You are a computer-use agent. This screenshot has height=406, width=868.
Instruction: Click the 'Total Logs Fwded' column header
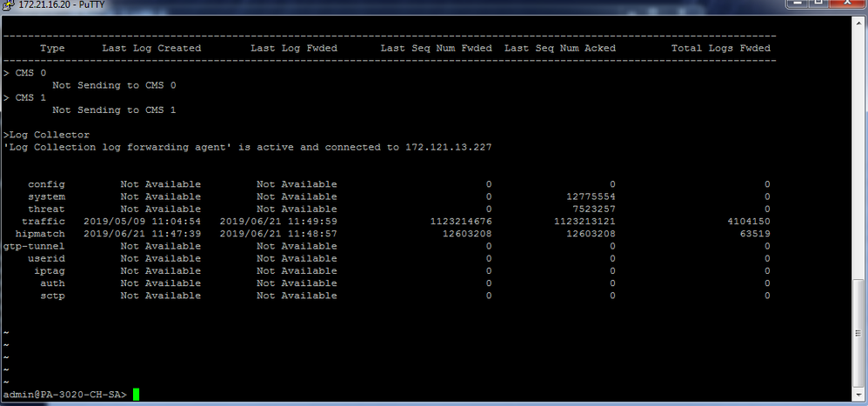point(721,48)
